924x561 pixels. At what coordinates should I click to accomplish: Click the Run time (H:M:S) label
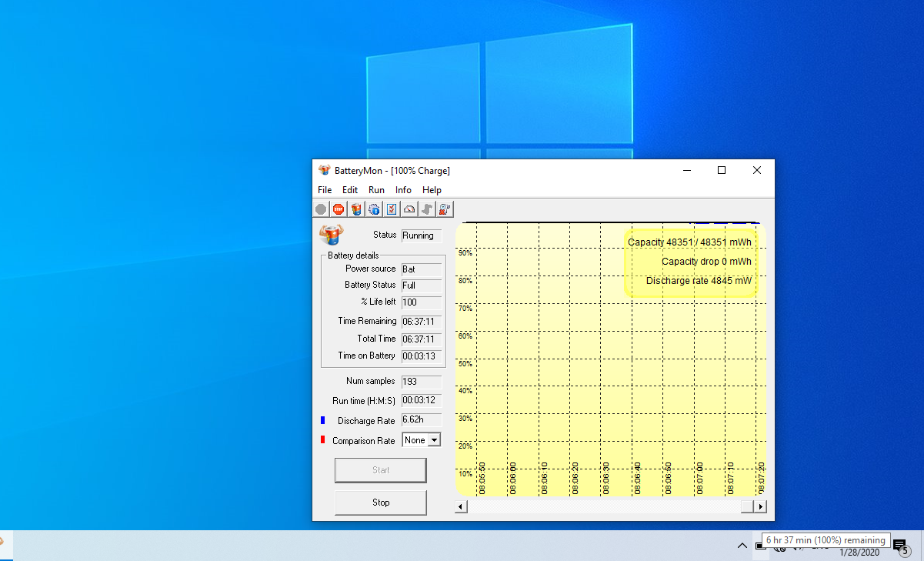[364, 400]
